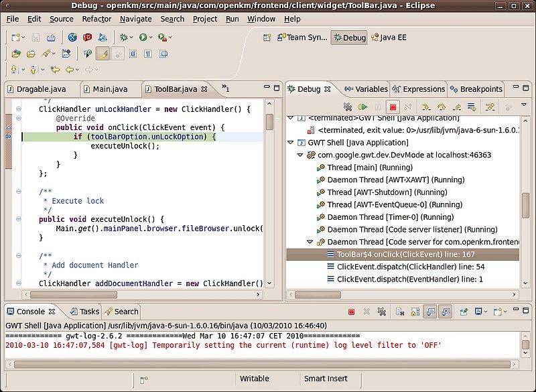Click the Google services globe icon
This screenshot has width=536, height=392.
(72, 38)
